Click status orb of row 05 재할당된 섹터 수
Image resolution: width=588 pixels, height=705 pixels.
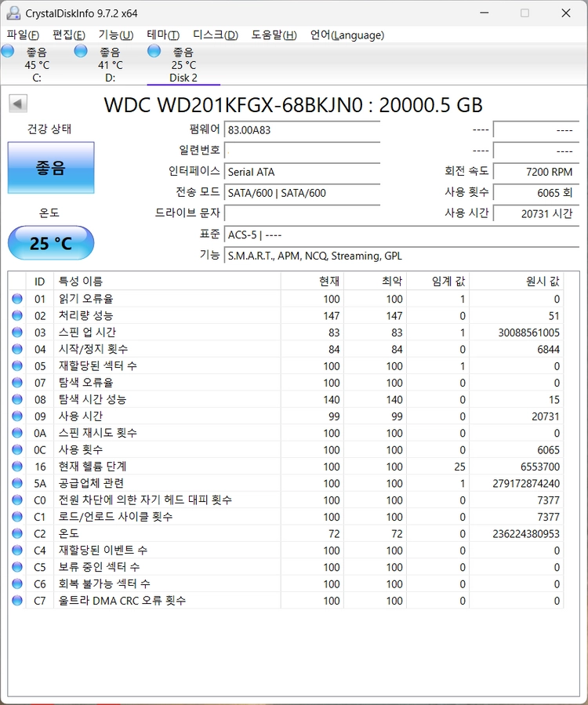[17, 366]
